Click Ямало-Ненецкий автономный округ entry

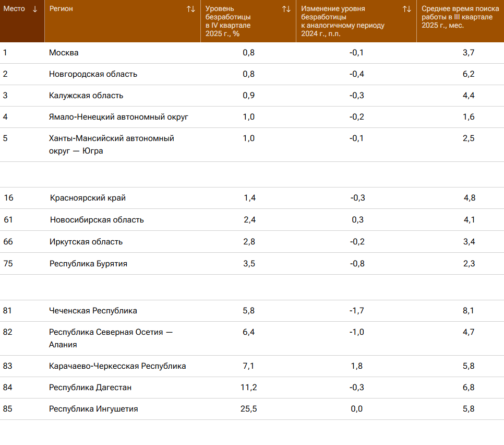118,116
